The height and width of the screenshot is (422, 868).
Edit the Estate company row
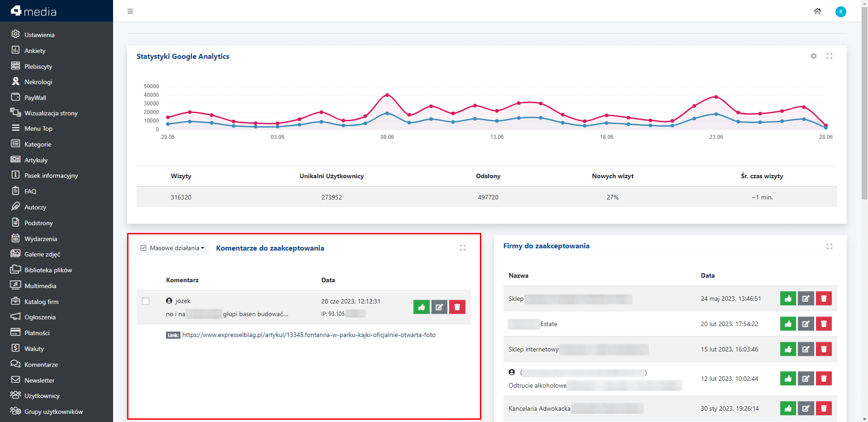[x=806, y=324]
